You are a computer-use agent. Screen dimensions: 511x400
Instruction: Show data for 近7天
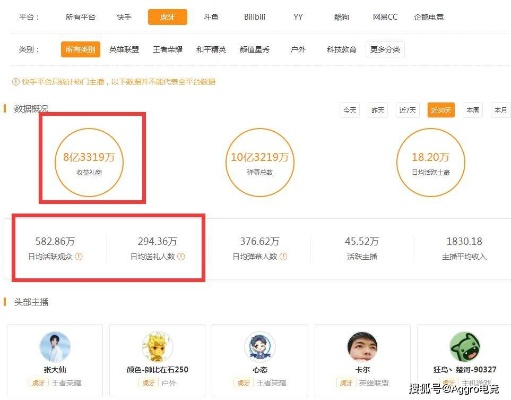point(407,110)
